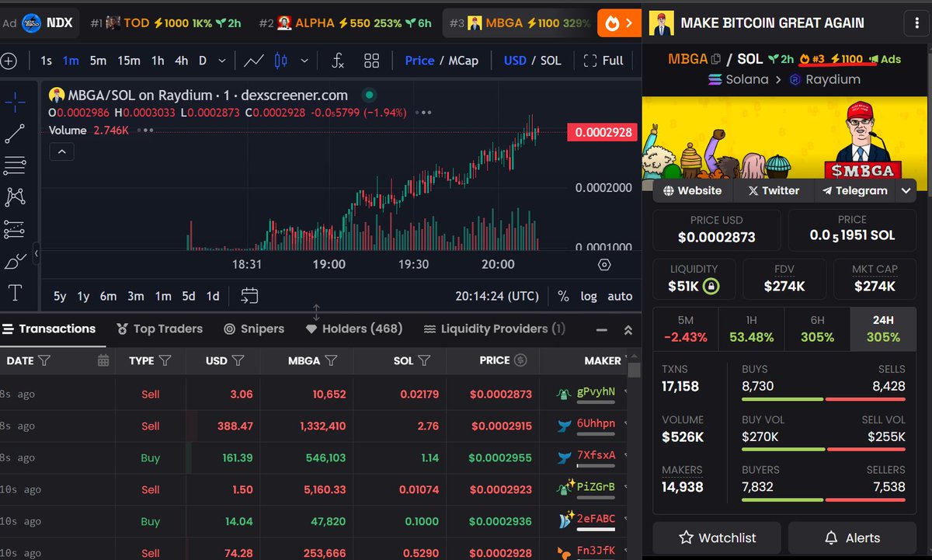Collapse the chart legend with the caret button
The width and height of the screenshot is (932, 560).
click(62, 152)
